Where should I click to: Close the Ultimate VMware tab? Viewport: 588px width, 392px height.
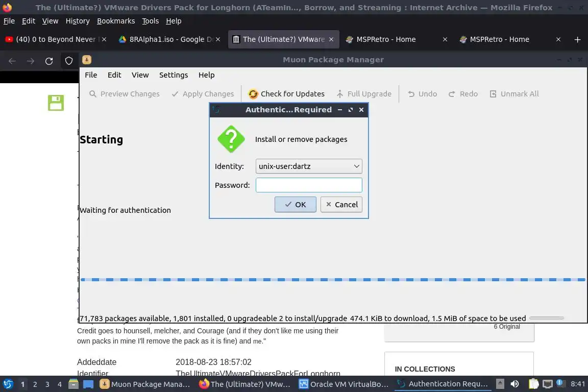[x=331, y=39]
